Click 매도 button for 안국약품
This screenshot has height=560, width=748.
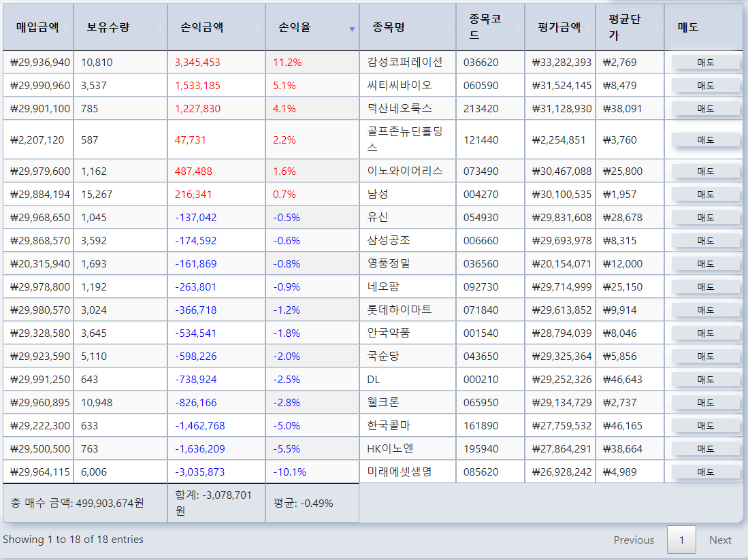coord(706,333)
